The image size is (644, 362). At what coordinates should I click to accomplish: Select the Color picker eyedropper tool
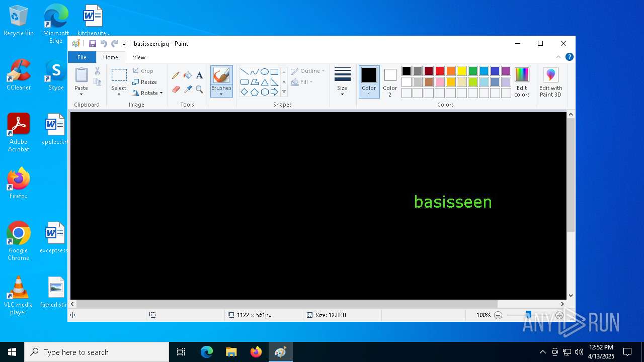[x=188, y=89]
